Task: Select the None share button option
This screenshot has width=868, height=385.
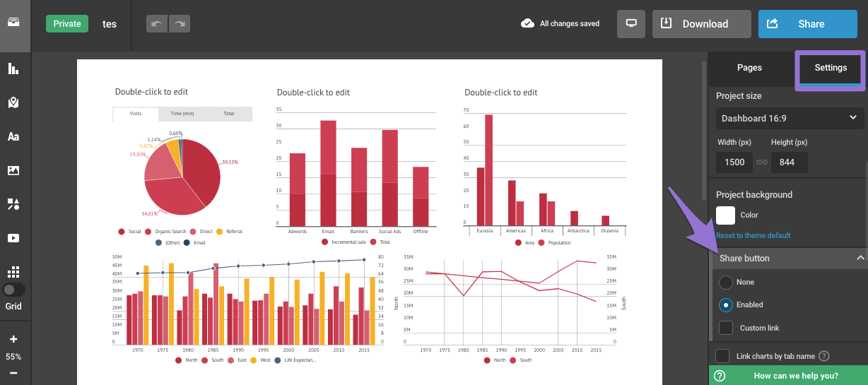Action: tap(726, 283)
